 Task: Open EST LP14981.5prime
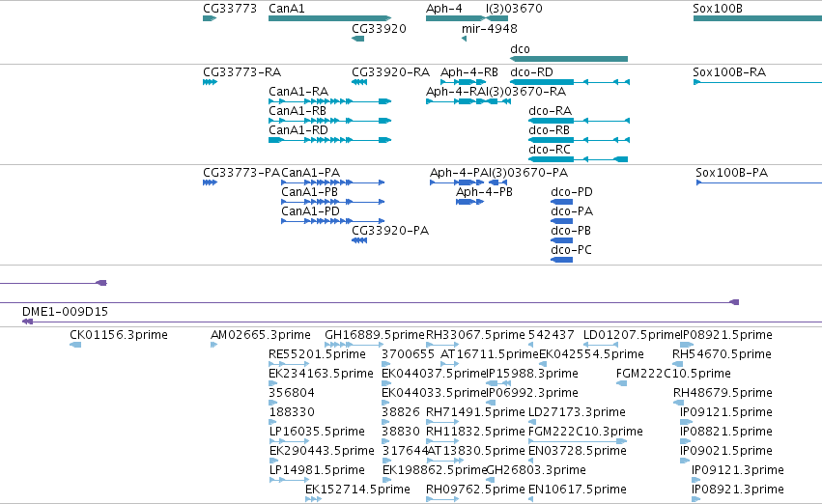click(x=317, y=470)
